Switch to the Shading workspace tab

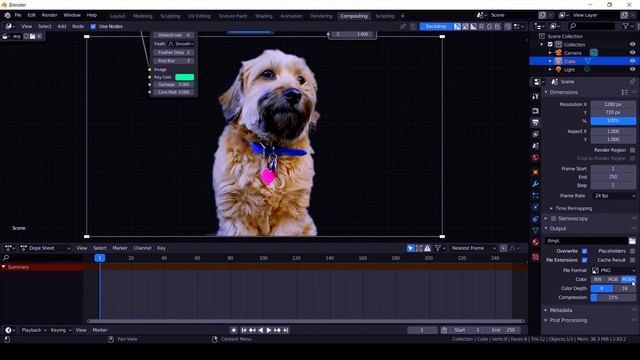(x=264, y=16)
